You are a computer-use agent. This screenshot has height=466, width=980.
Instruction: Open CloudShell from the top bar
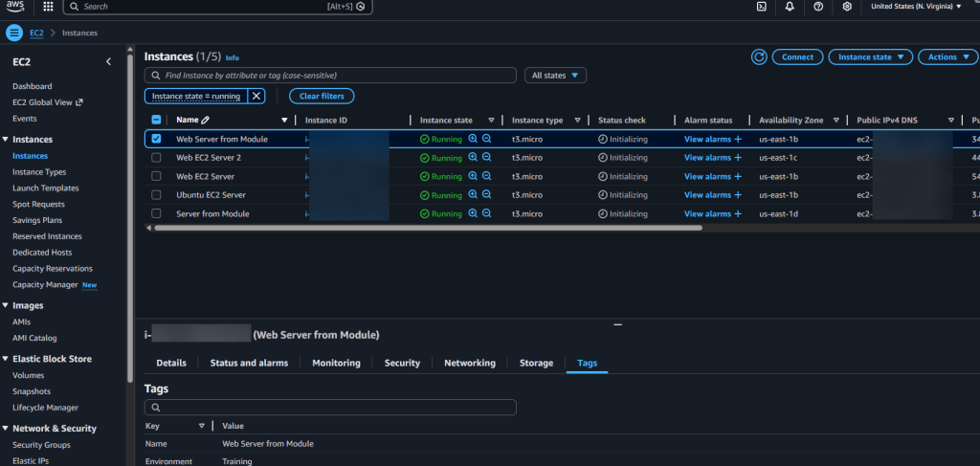[x=761, y=7]
